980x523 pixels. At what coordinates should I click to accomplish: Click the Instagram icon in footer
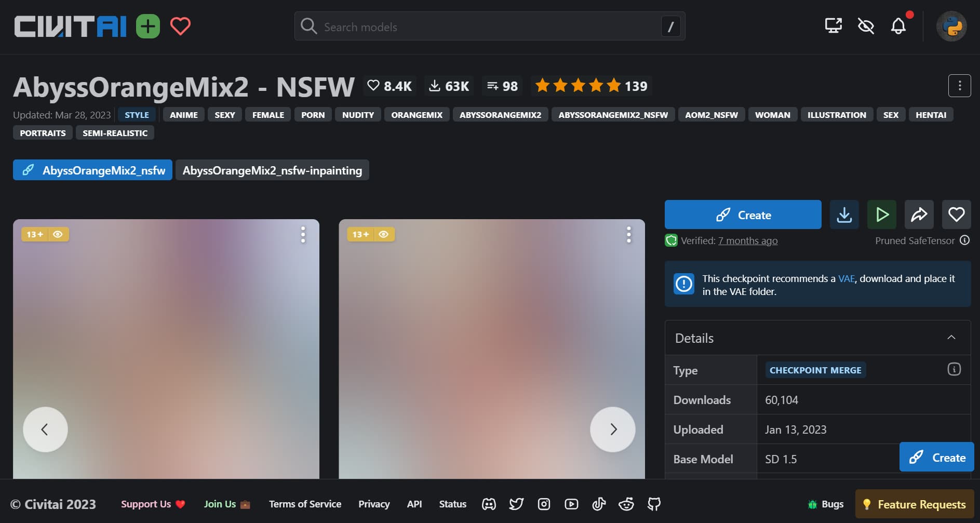click(x=544, y=504)
